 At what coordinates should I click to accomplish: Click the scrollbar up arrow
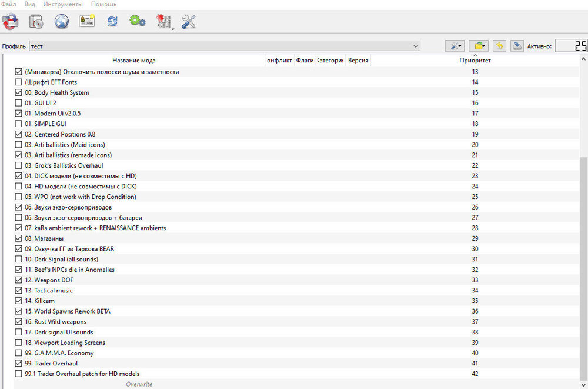583,59
